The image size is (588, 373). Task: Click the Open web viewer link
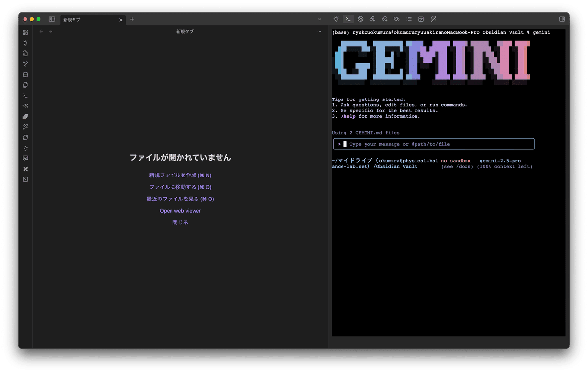pos(180,210)
